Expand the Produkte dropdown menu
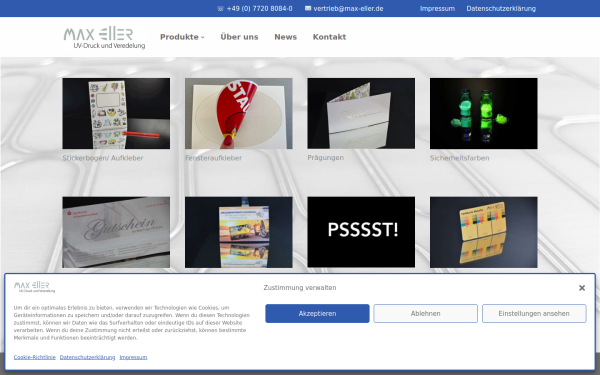Image resolution: width=600 pixels, height=375 pixels. point(182,37)
